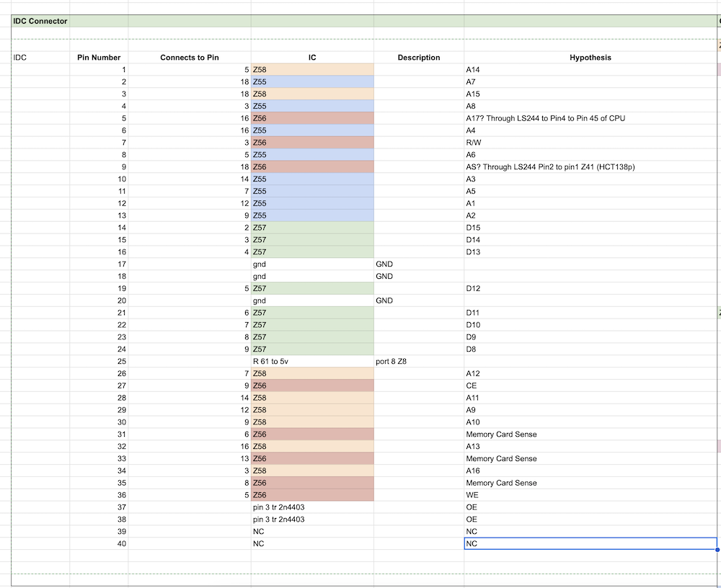Click the A17? Through LS244 hypothesis cell
Image resolution: width=721 pixels, height=588 pixels.
590,118
